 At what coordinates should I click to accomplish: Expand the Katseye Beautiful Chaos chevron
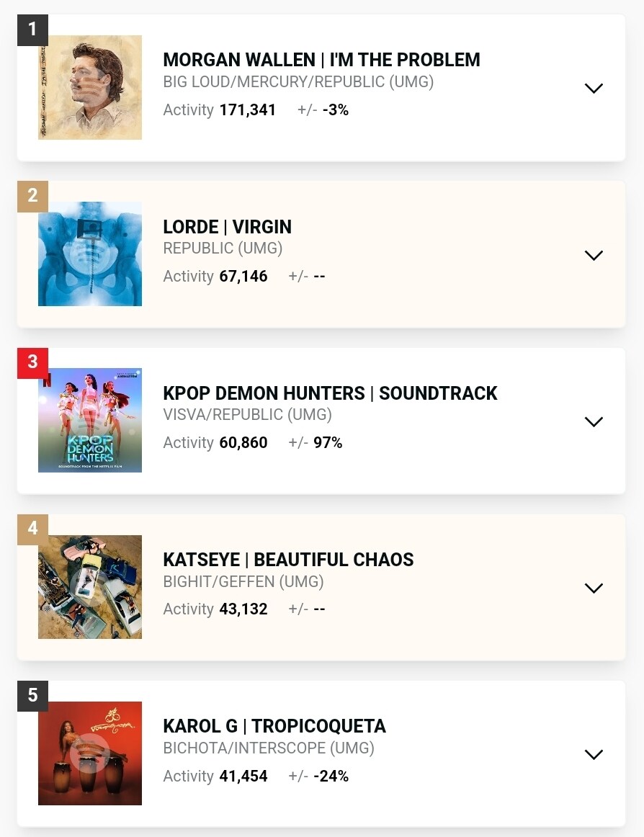coord(594,588)
